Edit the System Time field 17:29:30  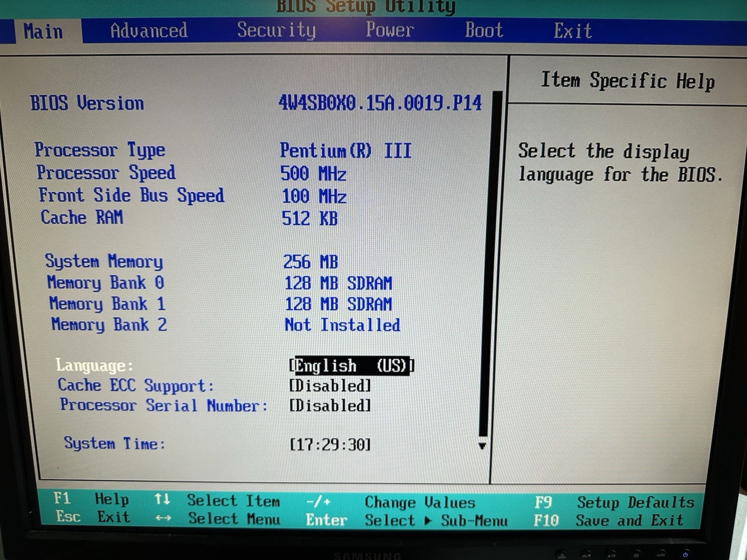[x=330, y=444]
